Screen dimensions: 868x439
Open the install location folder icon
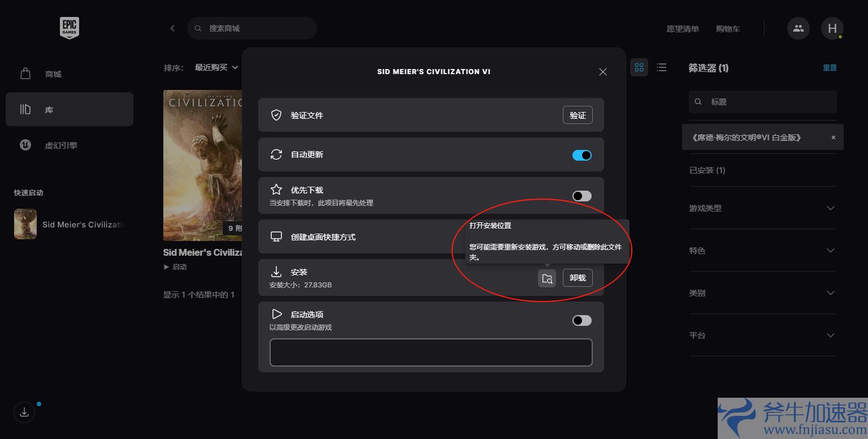click(x=546, y=278)
